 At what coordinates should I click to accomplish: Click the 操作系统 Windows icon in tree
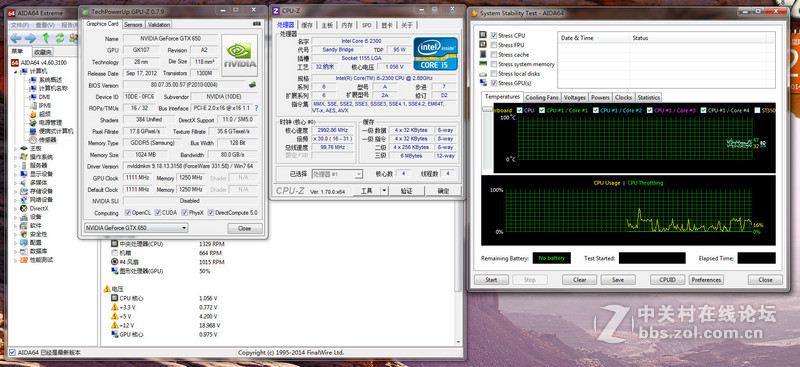(23, 157)
